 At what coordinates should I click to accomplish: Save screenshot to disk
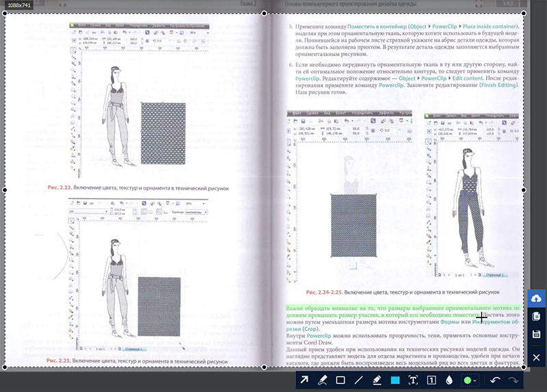pyautogui.click(x=536, y=335)
